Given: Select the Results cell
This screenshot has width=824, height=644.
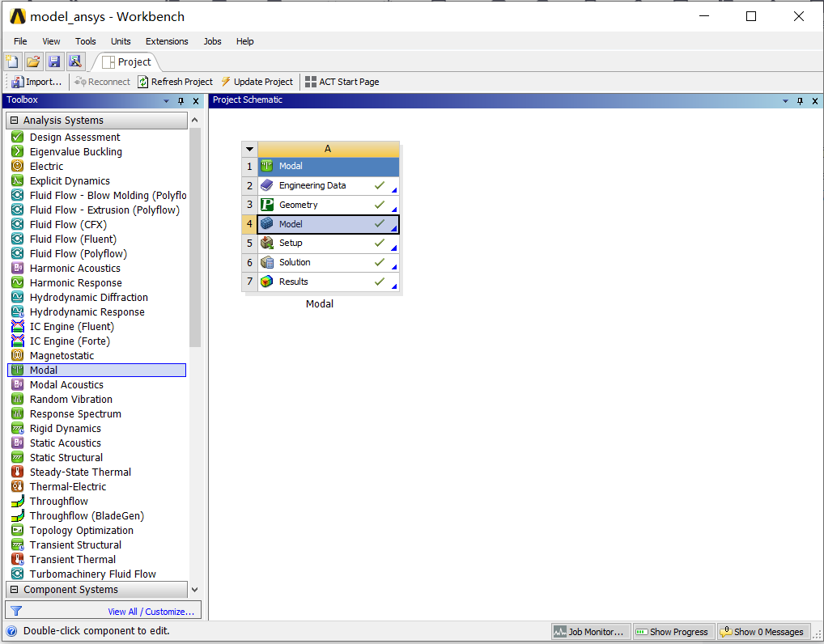Looking at the screenshot, I should pos(328,282).
